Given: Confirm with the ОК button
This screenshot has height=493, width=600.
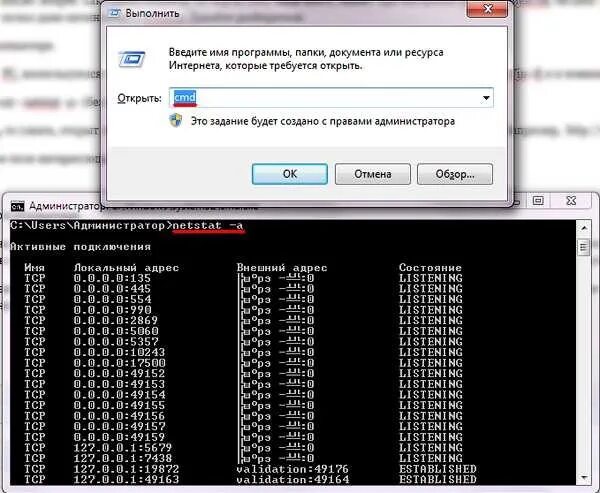Looking at the screenshot, I should (x=290, y=174).
